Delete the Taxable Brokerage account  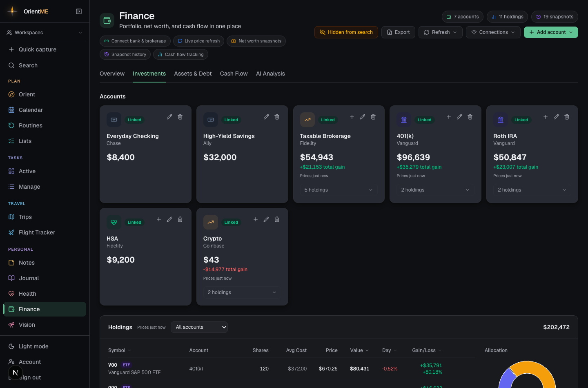373,117
